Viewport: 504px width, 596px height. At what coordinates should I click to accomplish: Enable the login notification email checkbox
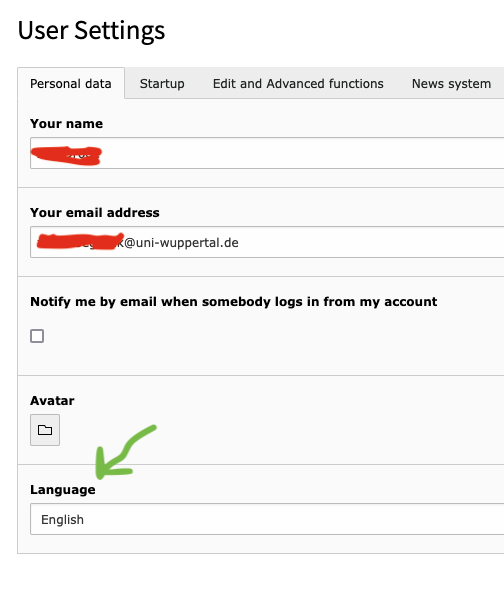tap(37, 336)
